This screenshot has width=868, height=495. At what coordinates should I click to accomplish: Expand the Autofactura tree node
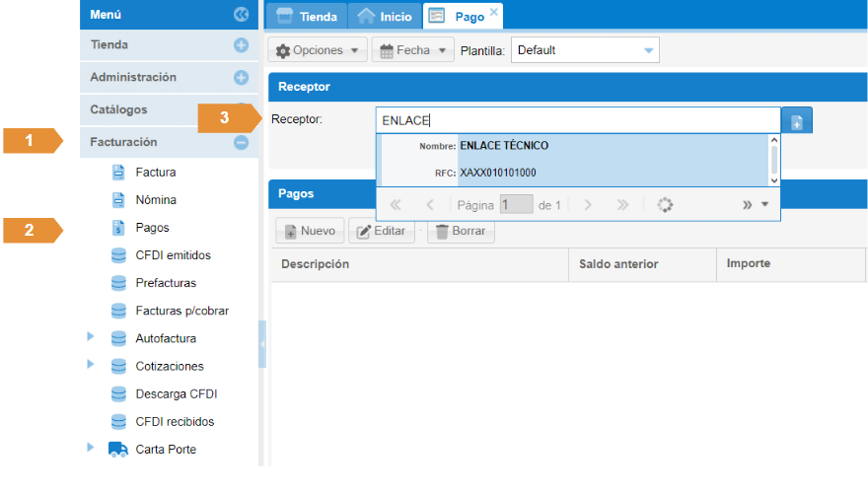coord(91,337)
